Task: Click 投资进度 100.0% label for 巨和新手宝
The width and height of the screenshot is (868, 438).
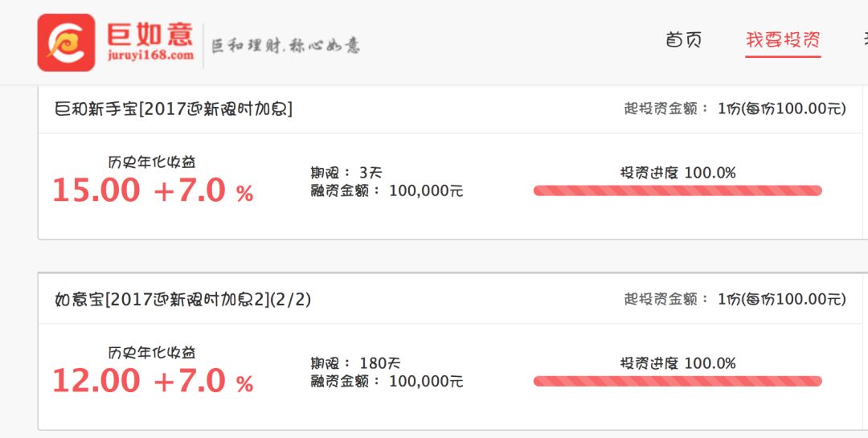Action: pos(678,172)
